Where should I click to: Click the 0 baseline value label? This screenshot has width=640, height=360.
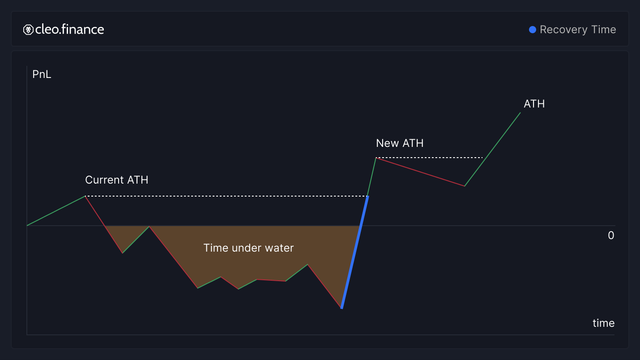611,236
